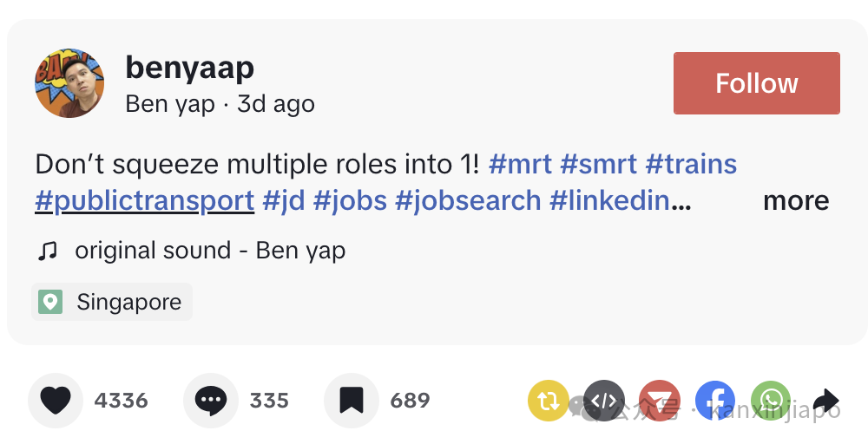Open the #smrt hashtag
Screen dimensions: 868x444
pos(598,164)
